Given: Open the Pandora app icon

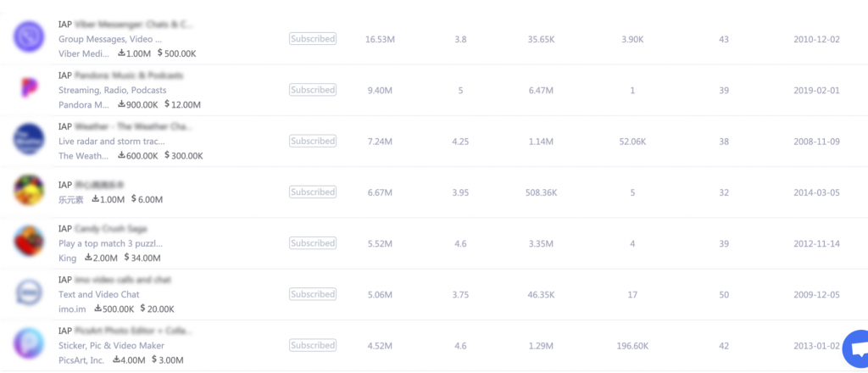Looking at the screenshot, I should (x=29, y=87).
